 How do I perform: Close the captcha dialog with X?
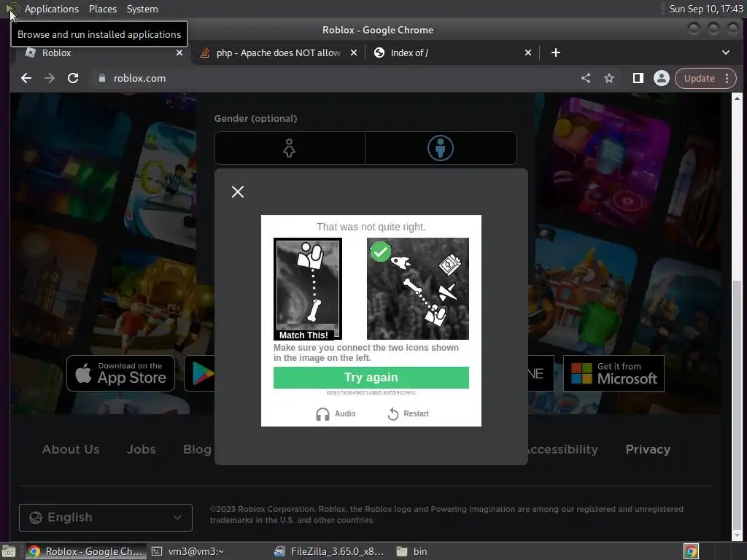click(x=238, y=192)
